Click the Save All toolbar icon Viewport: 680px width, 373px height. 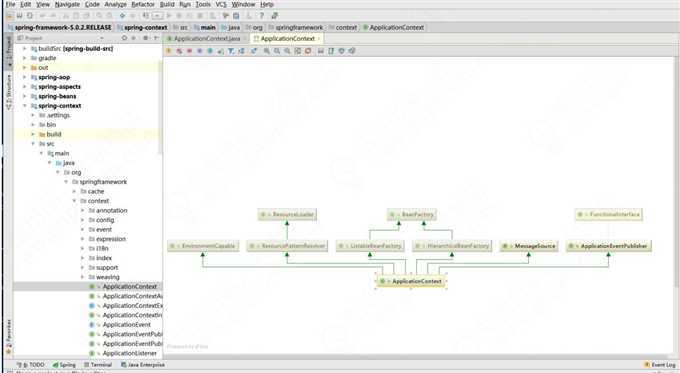pyautogui.click(x=20, y=16)
